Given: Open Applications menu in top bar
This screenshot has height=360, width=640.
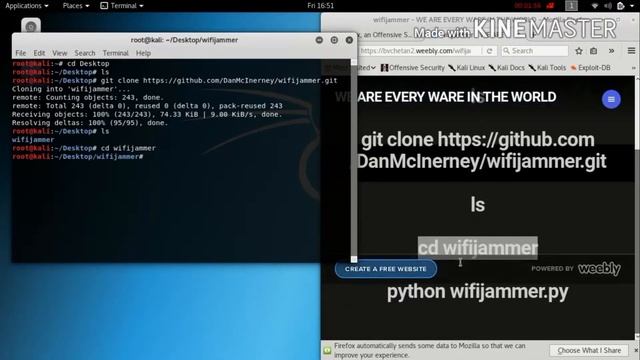Looking at the screenshot, I should point(27,6).
